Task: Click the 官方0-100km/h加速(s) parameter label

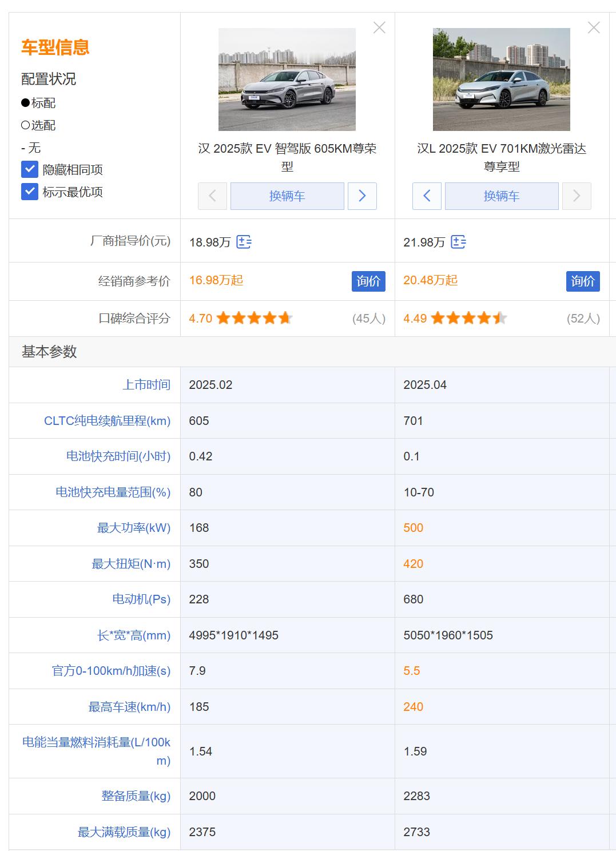Action: 112,671
